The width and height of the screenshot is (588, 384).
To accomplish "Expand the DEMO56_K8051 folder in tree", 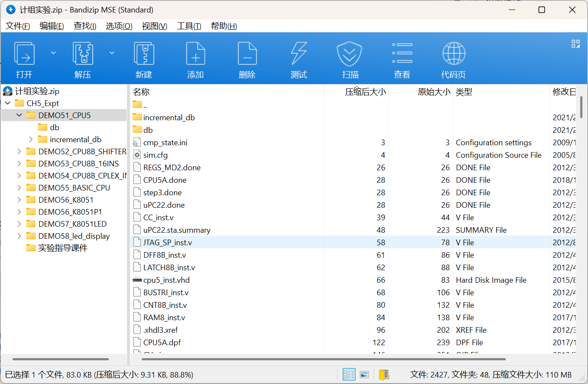I will (x=19, y=200).
